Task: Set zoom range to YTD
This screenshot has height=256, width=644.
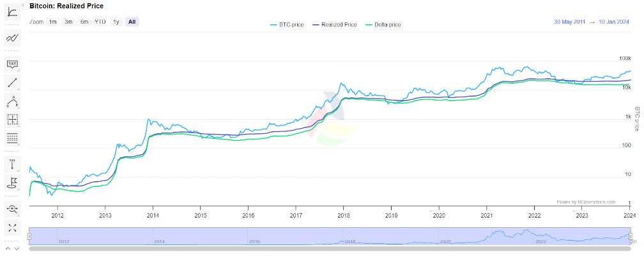Action: (100, 22)
